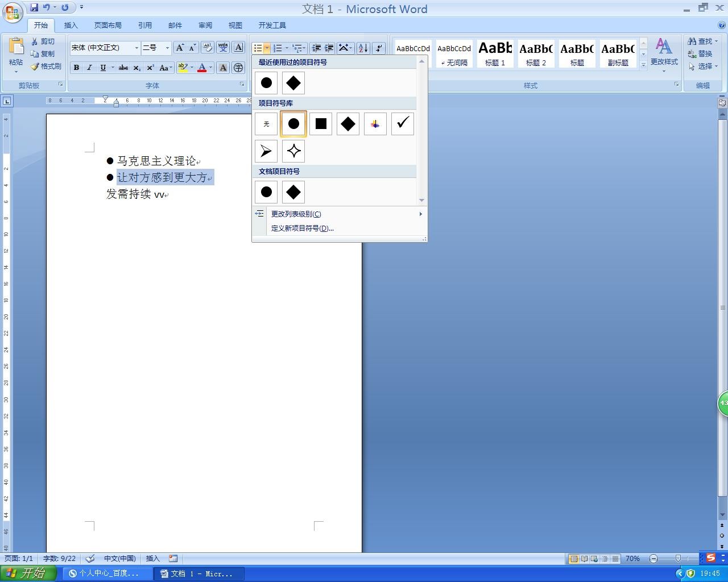Open the highlight color dropdown arrow

(x=192, y=68)
